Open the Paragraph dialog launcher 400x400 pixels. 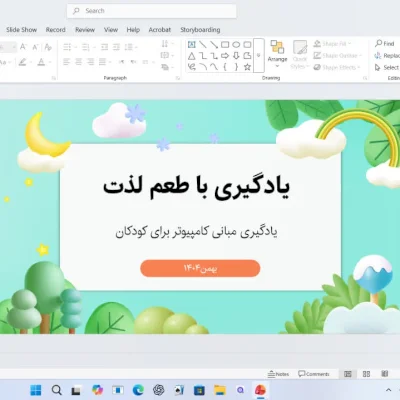[x=178, y=78]
